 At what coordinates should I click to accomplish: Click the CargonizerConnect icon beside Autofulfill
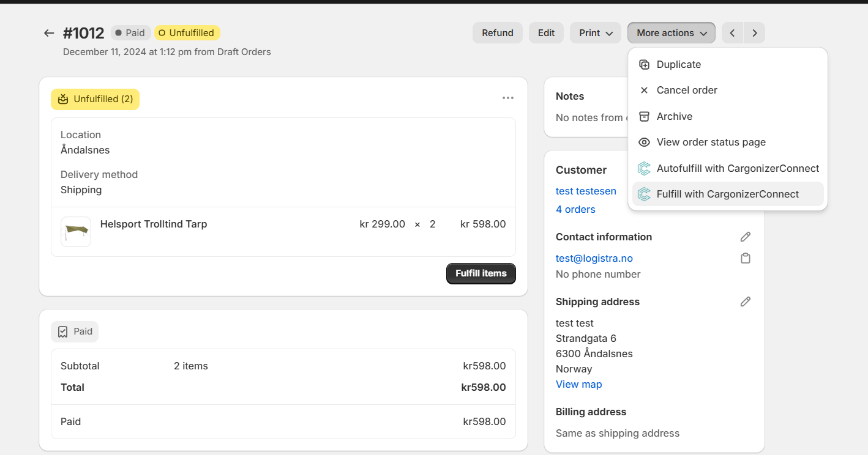pos(644,168)
